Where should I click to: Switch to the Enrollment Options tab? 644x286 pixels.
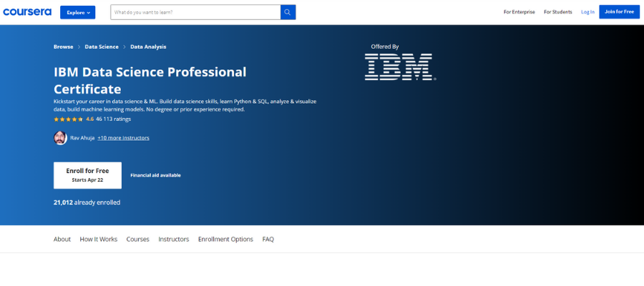click(225, 240)
